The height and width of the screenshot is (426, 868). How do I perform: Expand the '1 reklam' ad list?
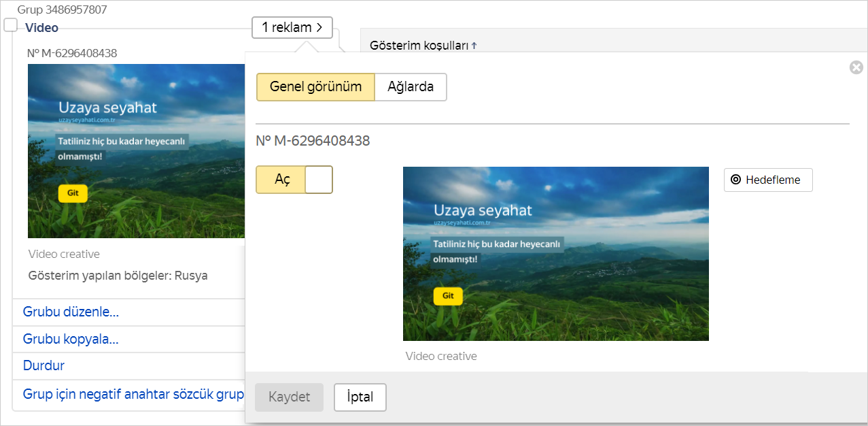click(292, 28)
